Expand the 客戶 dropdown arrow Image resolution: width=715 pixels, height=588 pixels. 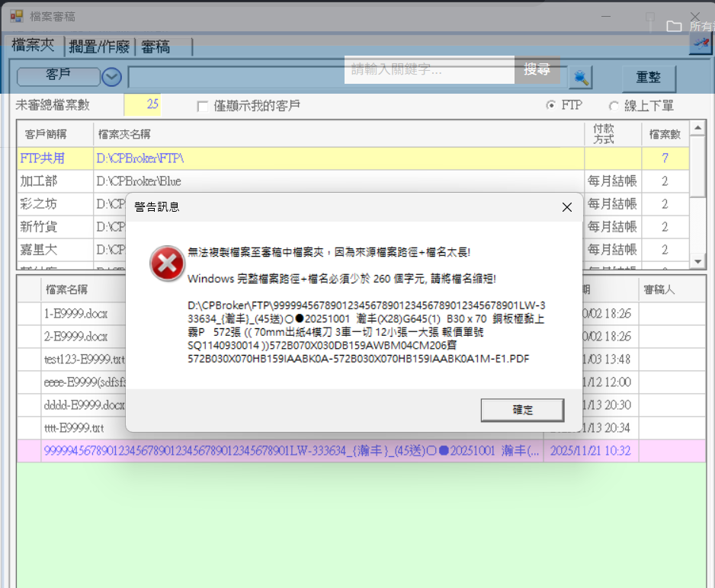[112, 76]
